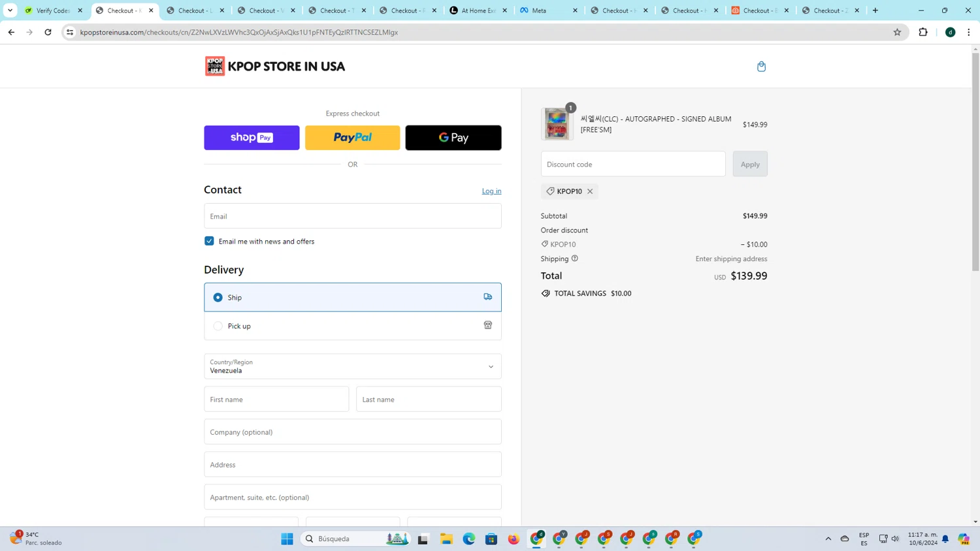Pay with PayPal

(353, 138)
